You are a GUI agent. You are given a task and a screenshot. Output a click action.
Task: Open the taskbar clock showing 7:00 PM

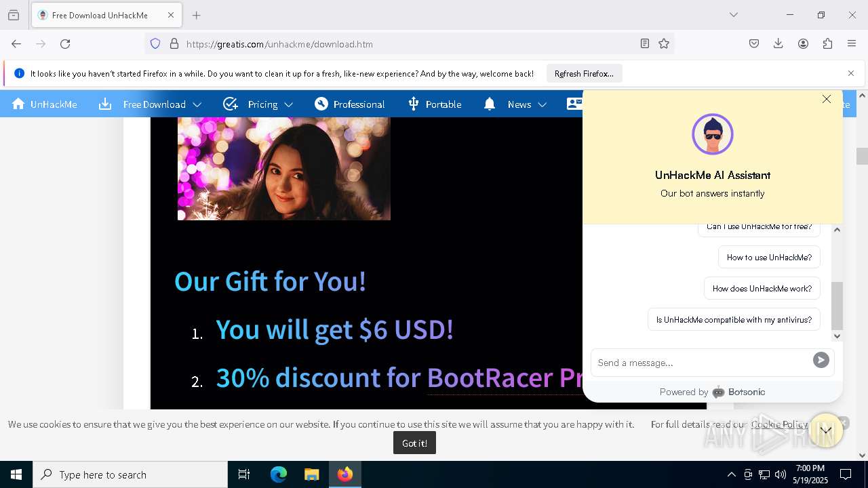(810, 474)
